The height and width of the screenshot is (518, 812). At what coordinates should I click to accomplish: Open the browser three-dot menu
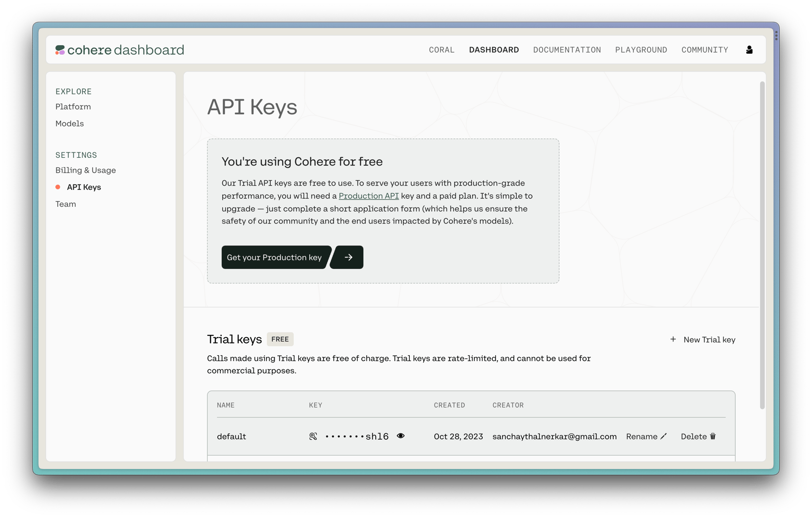(x=776, y=35)
